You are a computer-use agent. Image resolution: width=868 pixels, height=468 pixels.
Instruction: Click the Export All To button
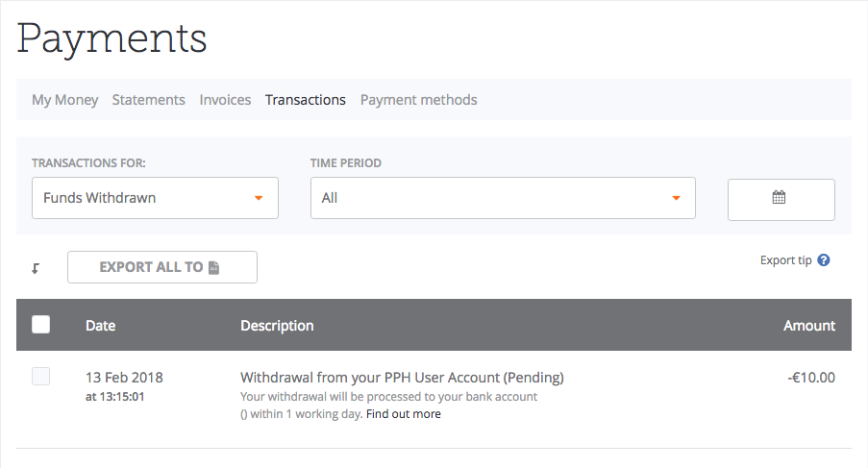coord(162,267)
